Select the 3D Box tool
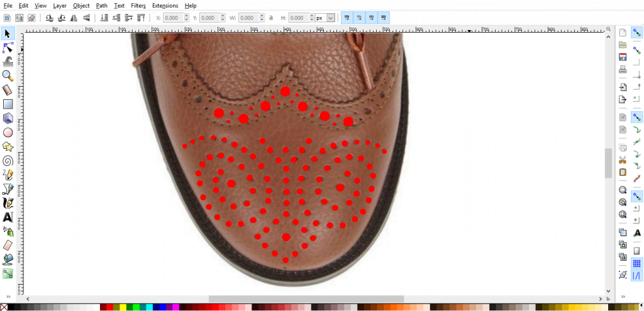This screenshot has width=644, height=311. 8,118
